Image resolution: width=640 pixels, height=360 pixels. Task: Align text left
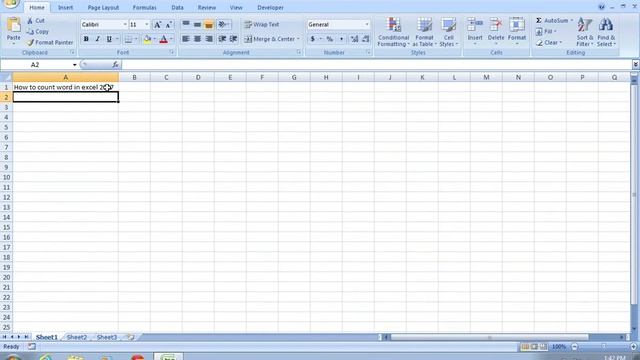(186, 39)
